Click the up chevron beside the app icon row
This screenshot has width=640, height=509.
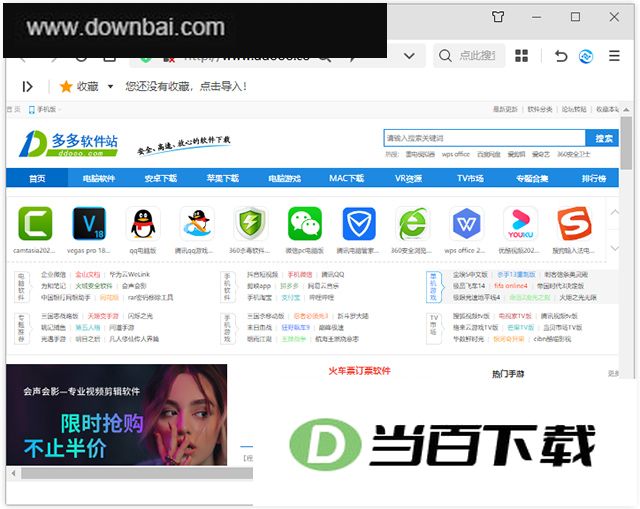(615, 212)
